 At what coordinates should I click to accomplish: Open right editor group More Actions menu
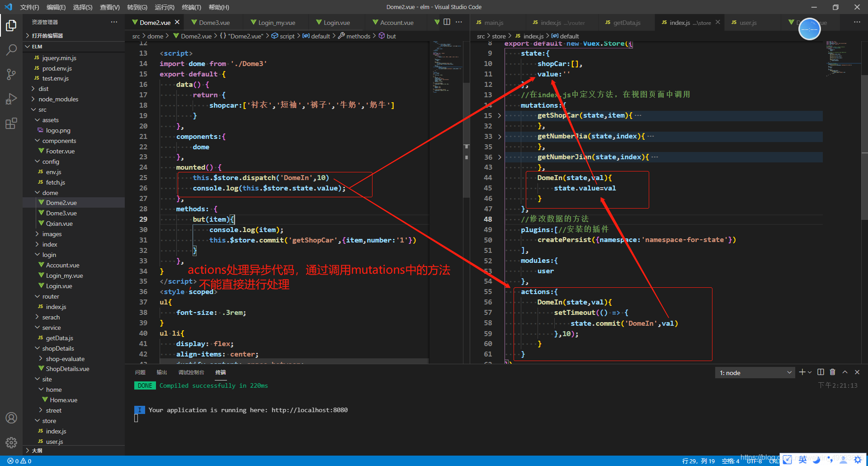tap(857, 22)
